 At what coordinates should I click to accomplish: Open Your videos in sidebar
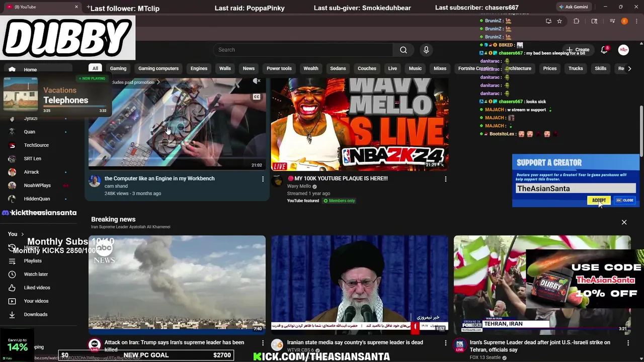(x=39, y=301)
